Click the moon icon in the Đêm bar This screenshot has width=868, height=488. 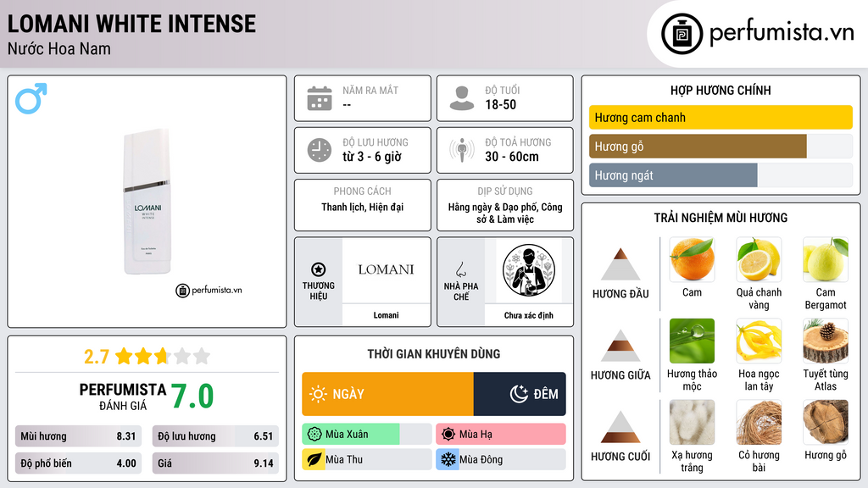pyautogui.click(x=519, y=394)
